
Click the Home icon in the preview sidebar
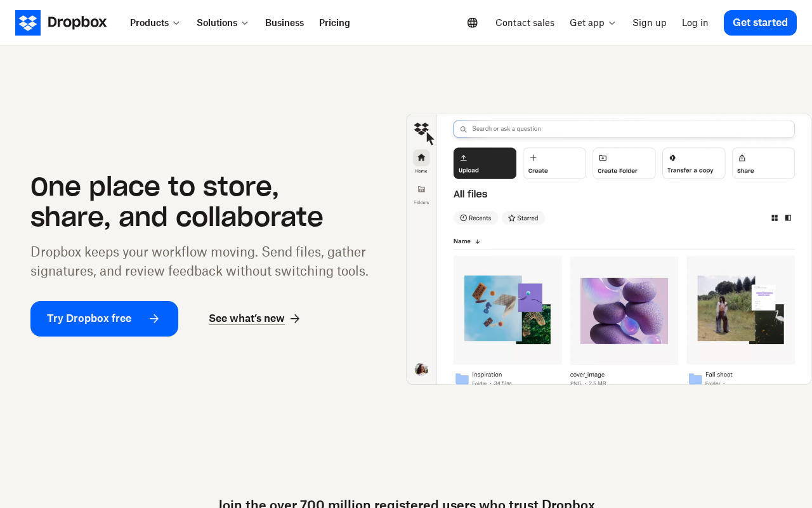click(421, 157)
